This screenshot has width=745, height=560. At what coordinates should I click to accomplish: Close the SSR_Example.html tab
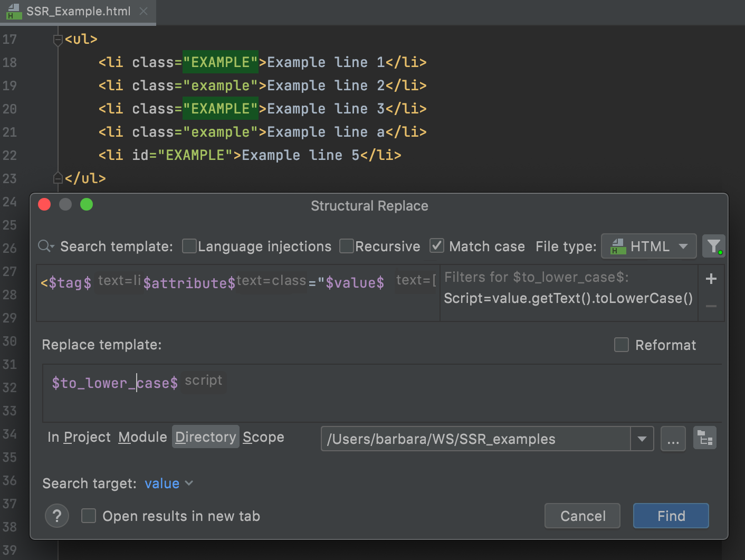coord(144,11)
